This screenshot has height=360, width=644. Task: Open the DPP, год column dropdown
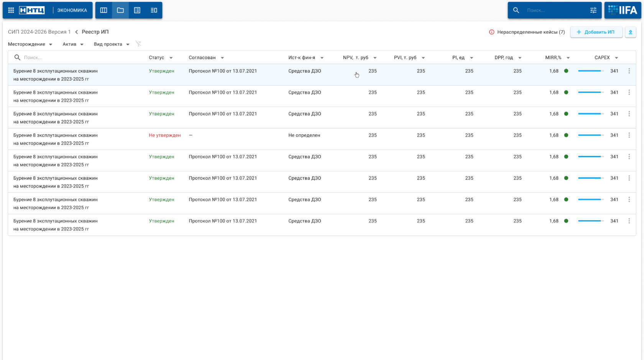520,58
